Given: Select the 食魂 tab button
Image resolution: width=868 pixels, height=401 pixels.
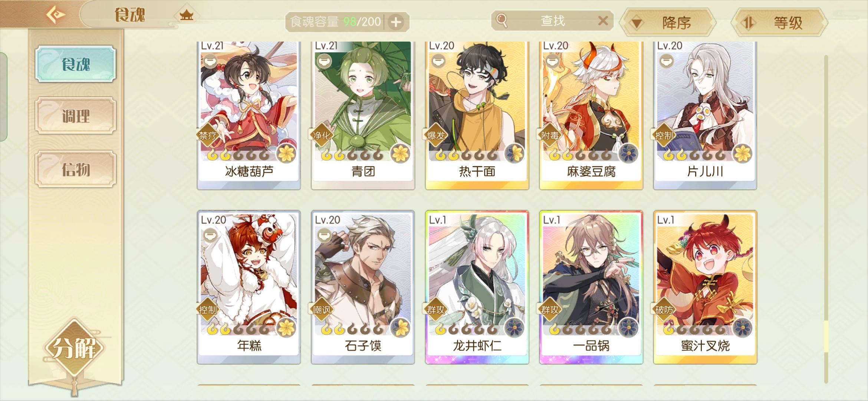Looking at the screenshot, I should pyautogui.click(x=76, y=64).
